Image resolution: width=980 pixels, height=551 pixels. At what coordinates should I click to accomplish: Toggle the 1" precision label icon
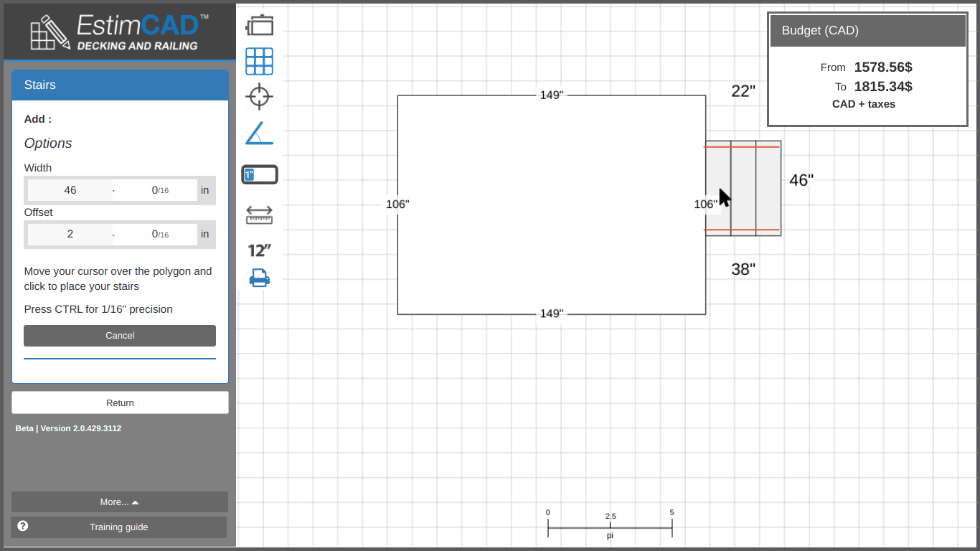259,174
